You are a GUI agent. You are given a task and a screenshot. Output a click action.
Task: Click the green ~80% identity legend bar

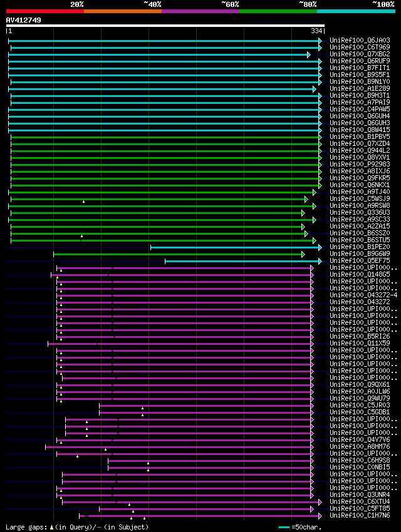278,11
